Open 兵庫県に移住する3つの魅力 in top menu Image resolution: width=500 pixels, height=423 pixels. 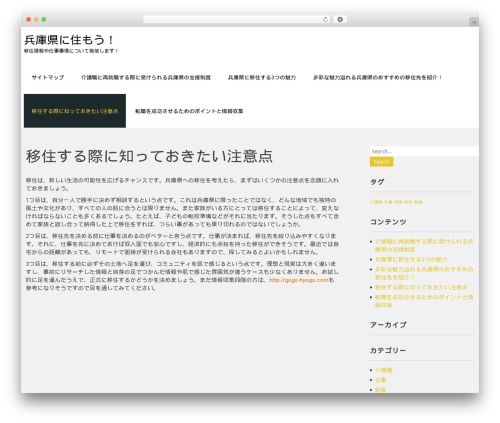[x=262, y=77]
